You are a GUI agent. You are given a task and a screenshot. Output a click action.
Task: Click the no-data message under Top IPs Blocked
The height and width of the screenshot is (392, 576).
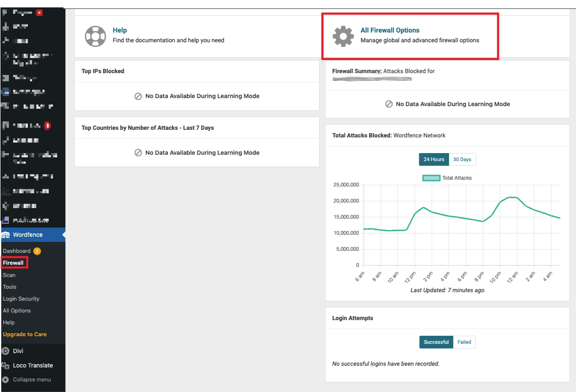click(x=202, y=96)
